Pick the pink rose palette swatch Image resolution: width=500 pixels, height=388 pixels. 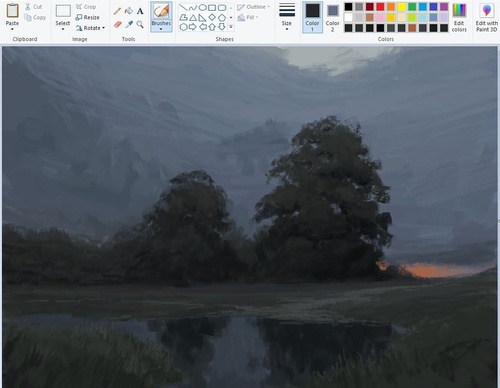pos(380,17)
